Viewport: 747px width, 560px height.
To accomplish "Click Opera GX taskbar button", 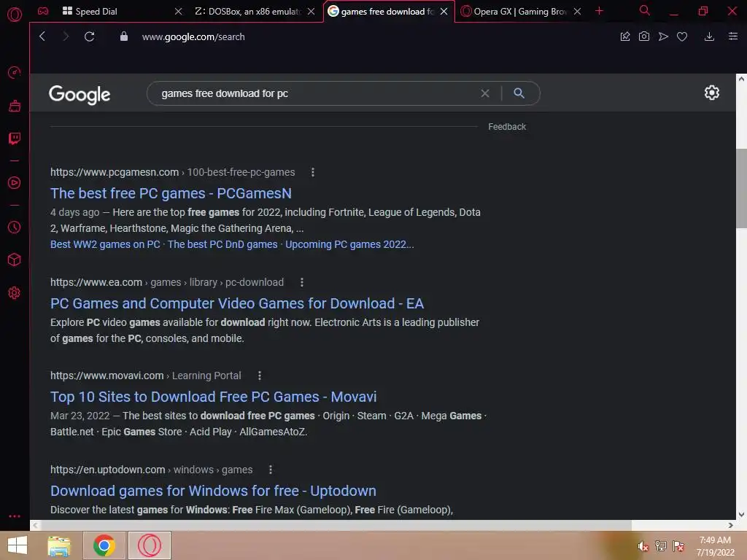I will (x=149, y=545).
